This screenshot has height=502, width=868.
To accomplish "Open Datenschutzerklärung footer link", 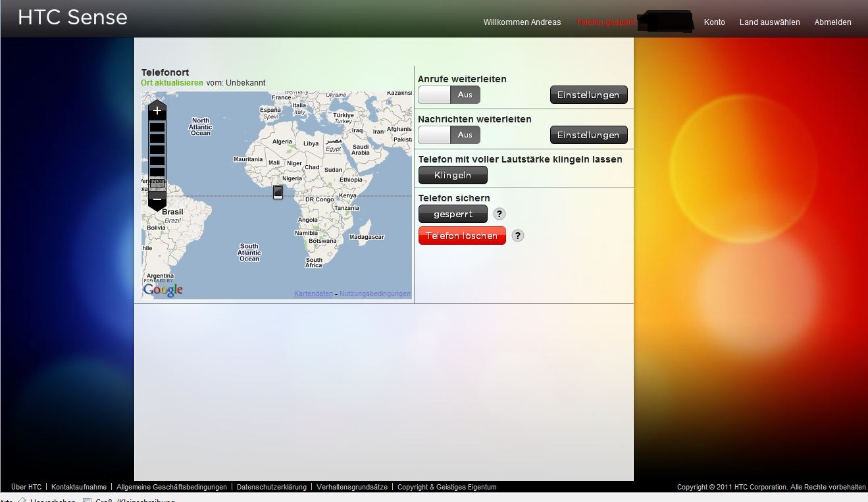I will coord(272,487).
